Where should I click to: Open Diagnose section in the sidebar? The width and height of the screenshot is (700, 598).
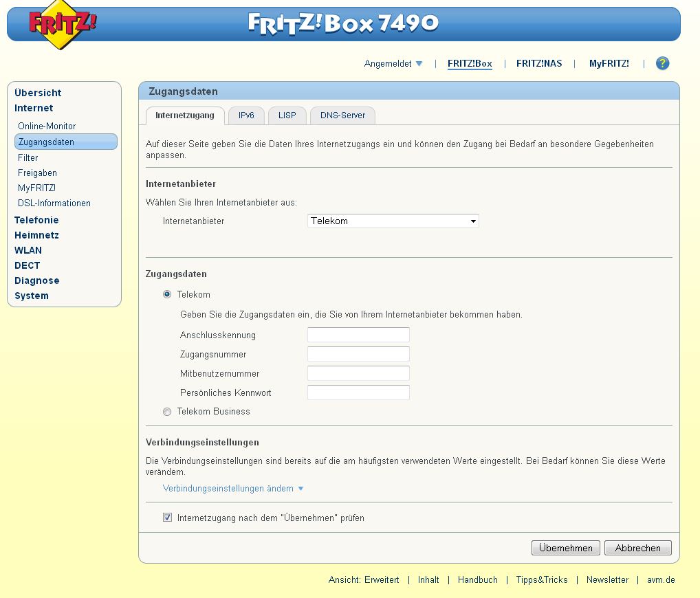[x=36, y=280]
